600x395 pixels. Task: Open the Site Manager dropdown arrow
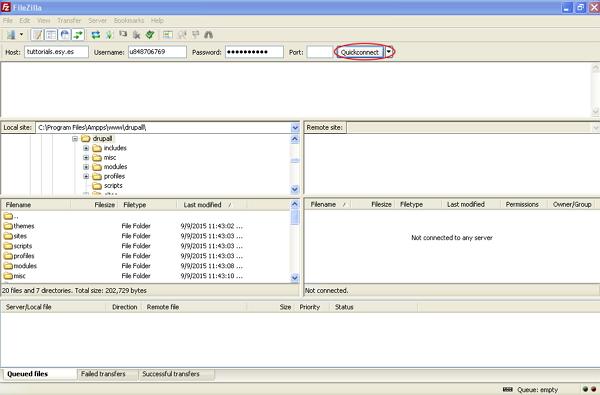tap(21, 35)
